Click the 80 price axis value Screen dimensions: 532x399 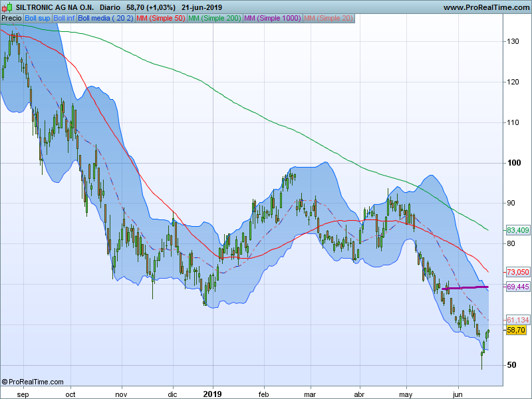tap(511, 243)
